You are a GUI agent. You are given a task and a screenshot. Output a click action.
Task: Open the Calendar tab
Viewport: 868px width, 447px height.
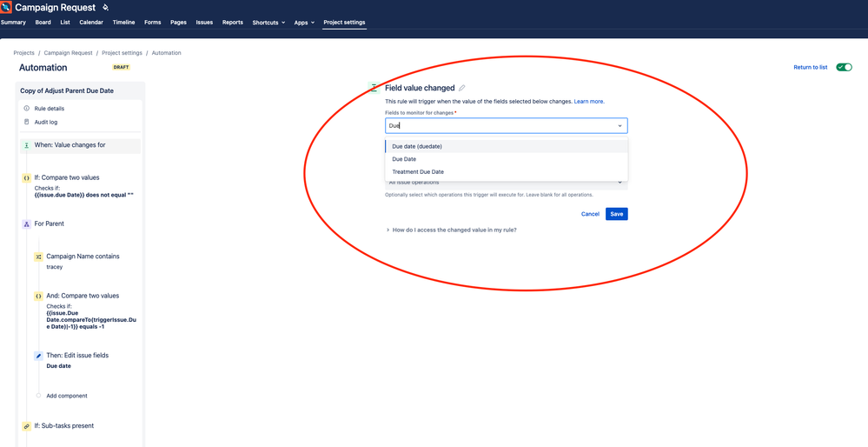pos(91,23)
